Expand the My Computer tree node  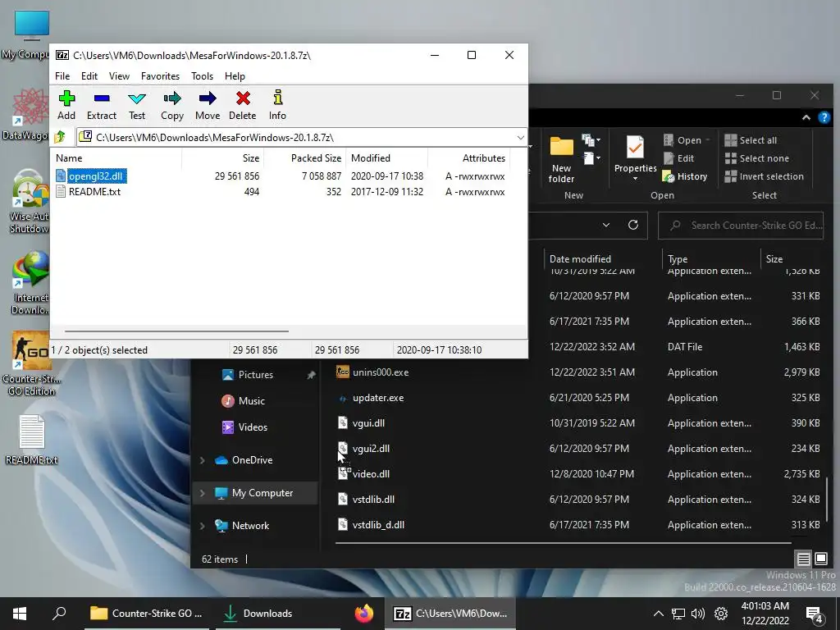point(203,493)
